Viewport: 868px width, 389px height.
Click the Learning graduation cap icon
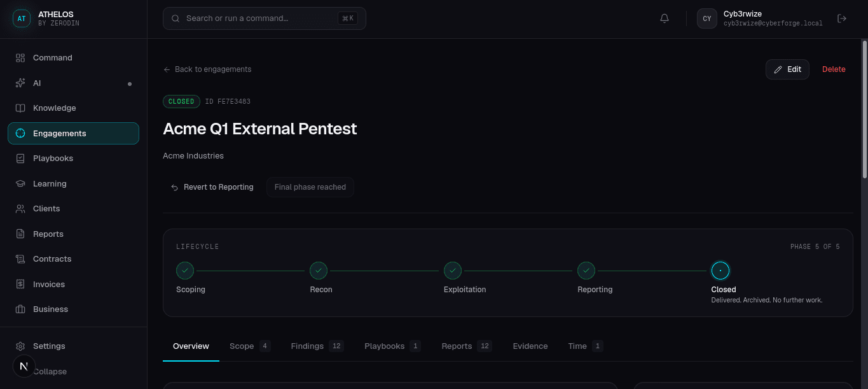(x=20, y=184)
